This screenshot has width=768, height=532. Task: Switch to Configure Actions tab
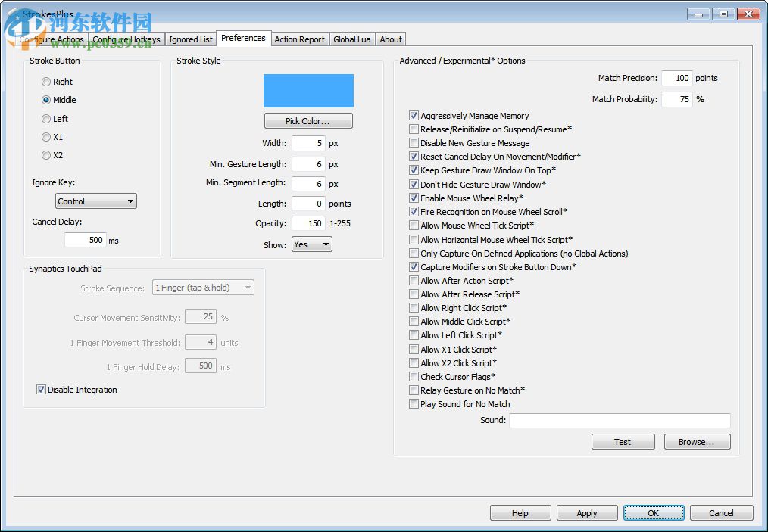[52, 39]
